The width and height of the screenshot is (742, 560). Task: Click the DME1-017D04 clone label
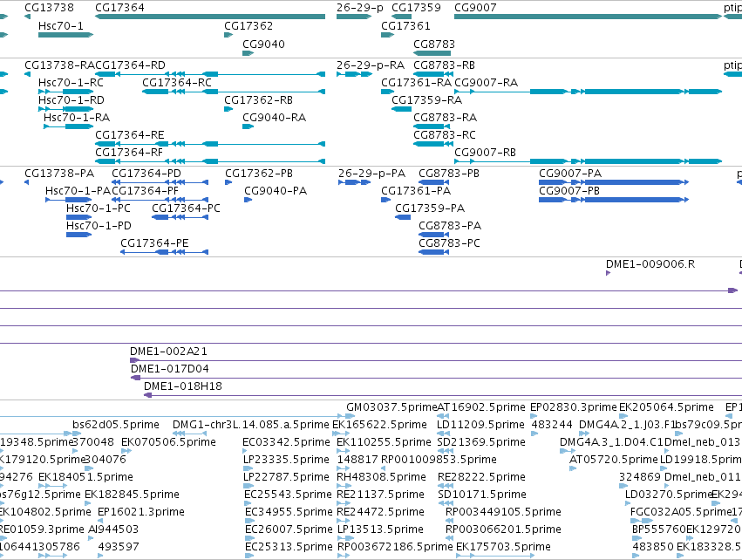tap(170, 369)
